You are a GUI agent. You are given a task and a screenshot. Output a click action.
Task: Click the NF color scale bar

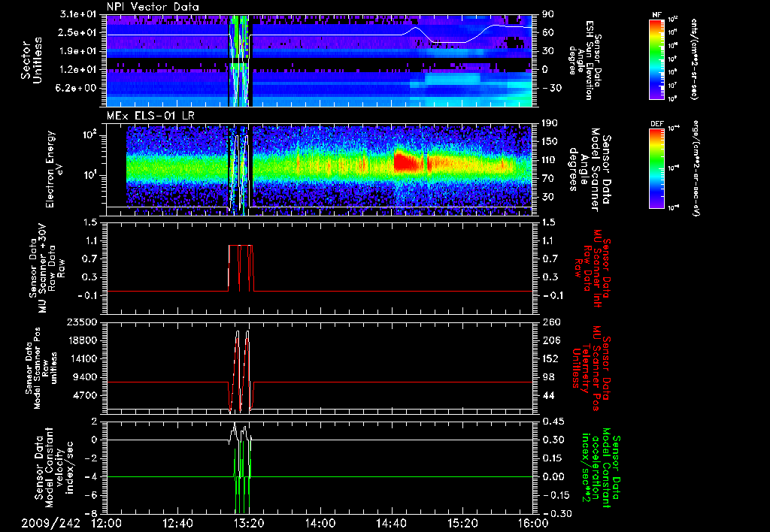657,59
